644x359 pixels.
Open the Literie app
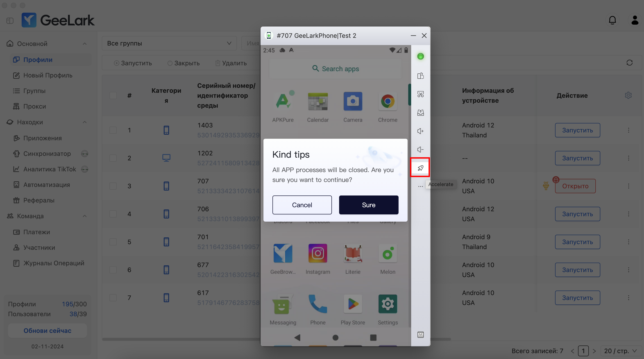click(352, 259)
